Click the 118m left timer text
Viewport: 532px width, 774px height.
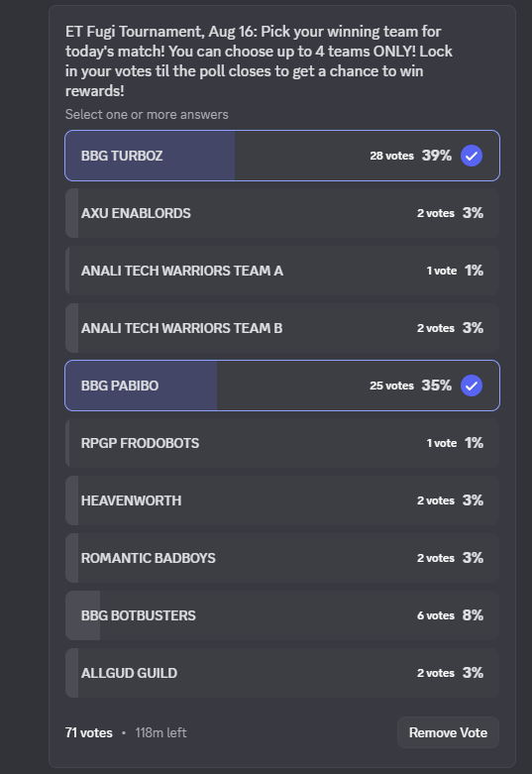(x=160, y=733)
